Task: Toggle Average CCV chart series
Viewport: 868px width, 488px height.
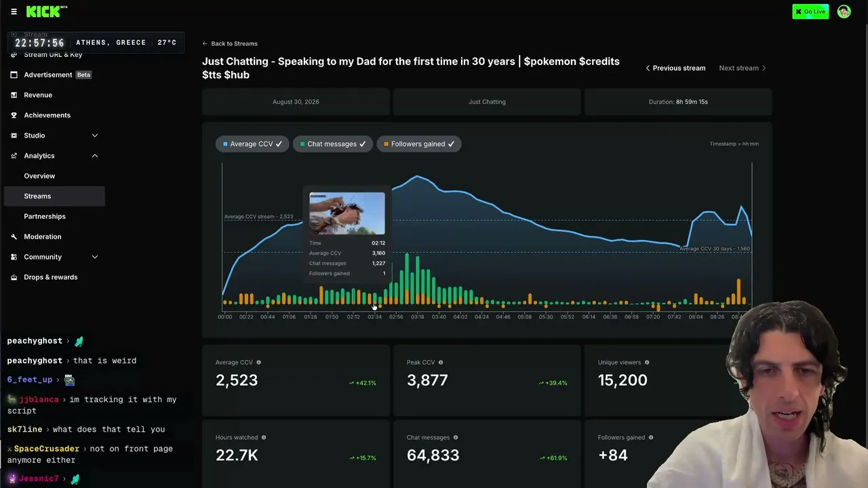Action: [x=252, y=144]
